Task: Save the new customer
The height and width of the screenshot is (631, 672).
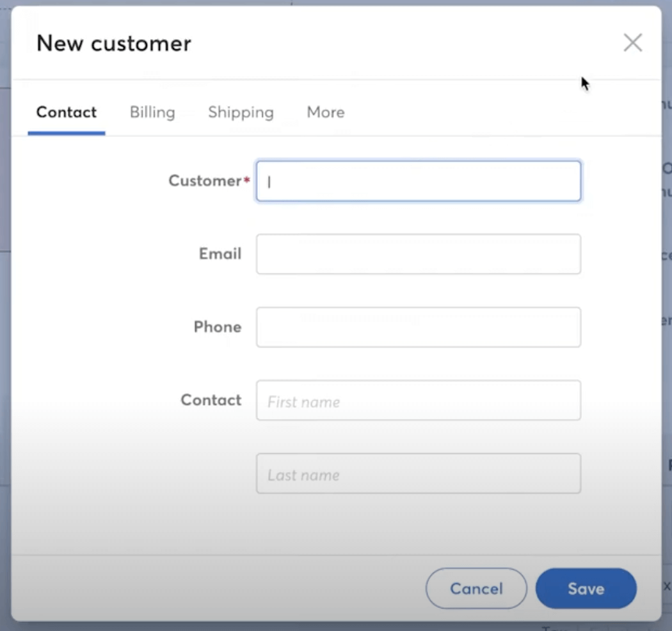Action: click(x=586, y=588)
